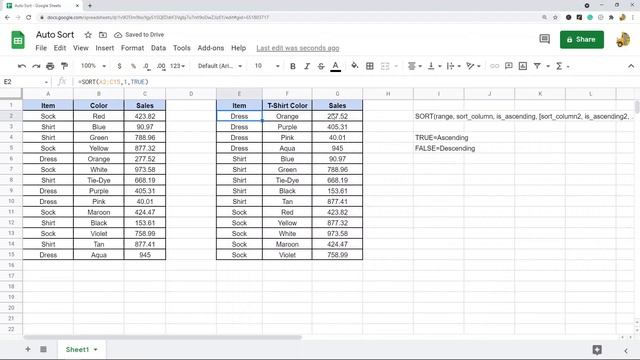Click the horizontal scrollbar thumb
This screenshot has height=360, width=640.
(162, 338)
